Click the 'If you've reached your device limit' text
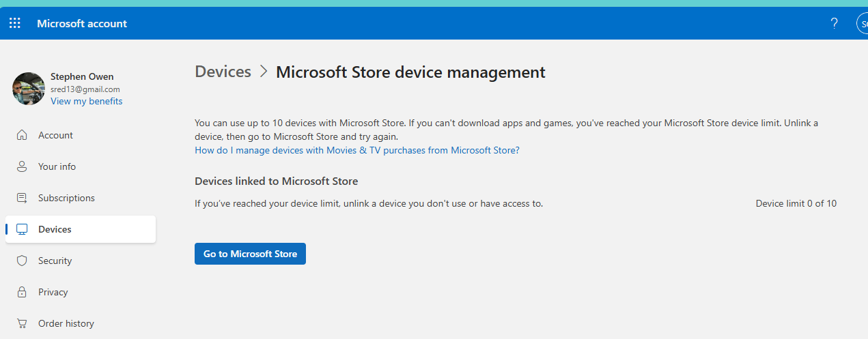 [369, 203]
